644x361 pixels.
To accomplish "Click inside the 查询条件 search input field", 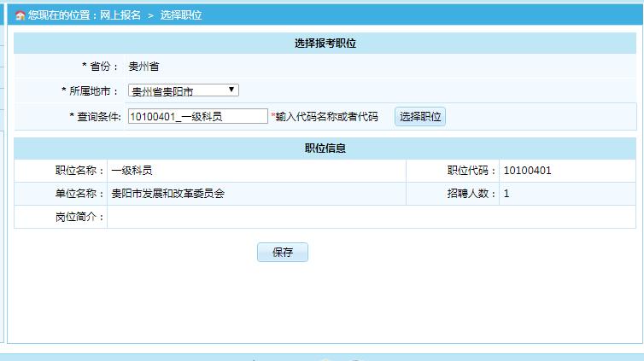I will point(197,117).
